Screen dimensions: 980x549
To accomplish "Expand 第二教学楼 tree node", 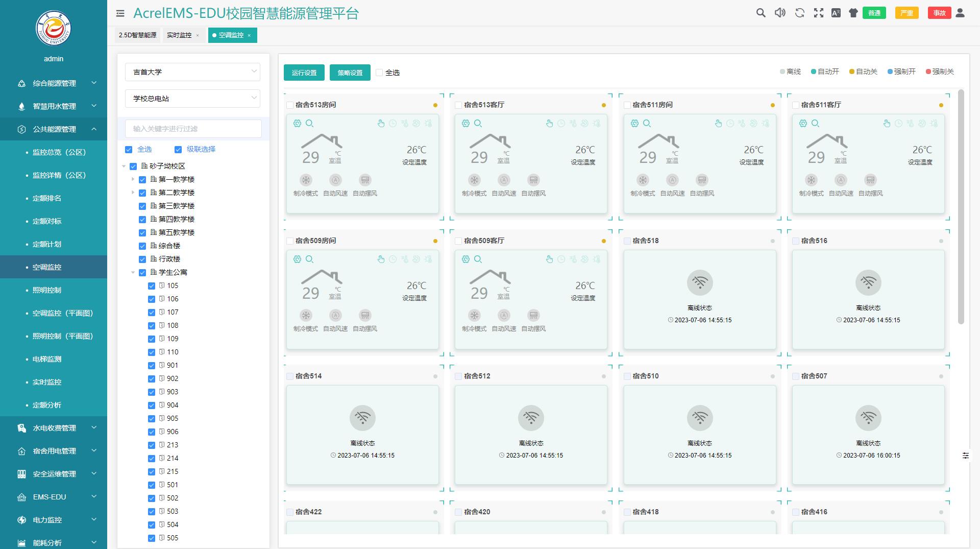I will 133,193.
